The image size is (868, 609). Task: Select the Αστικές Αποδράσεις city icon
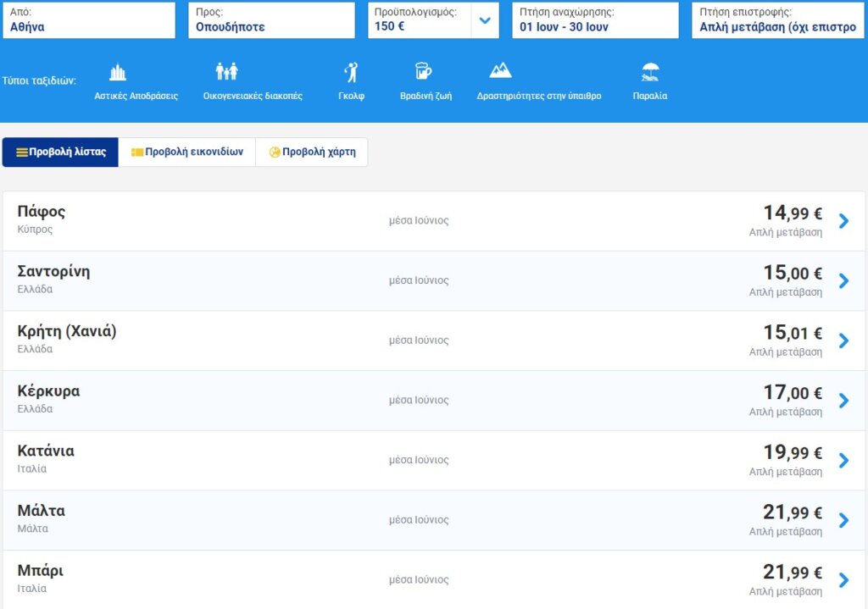118,73
